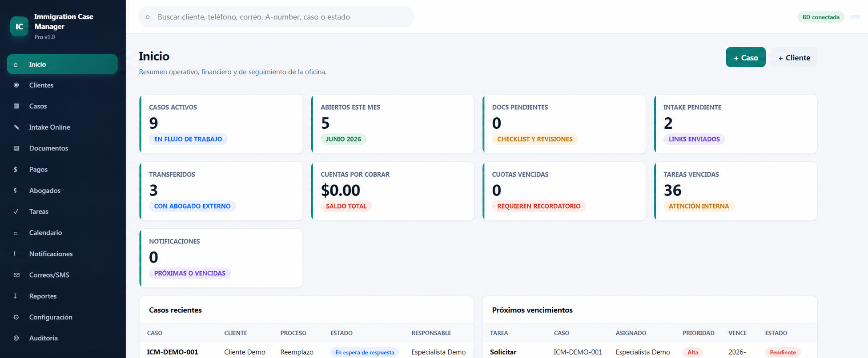Image resolution: width=868 pixels, height=358 pixels.
Task: Open the Inicio menu item
Action: [62, 64]
